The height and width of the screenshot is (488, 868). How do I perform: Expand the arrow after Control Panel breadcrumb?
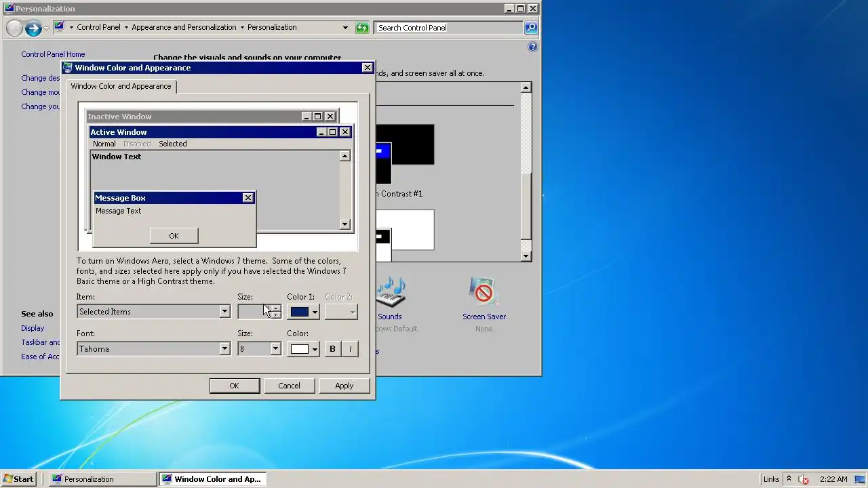tap(126, 28)
